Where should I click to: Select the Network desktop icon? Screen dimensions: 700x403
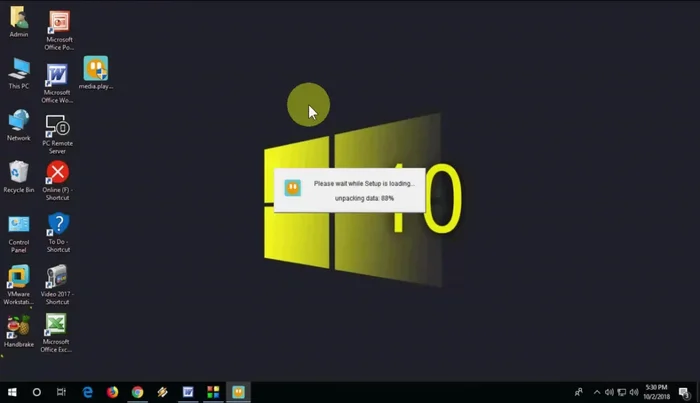click(19, 125)
